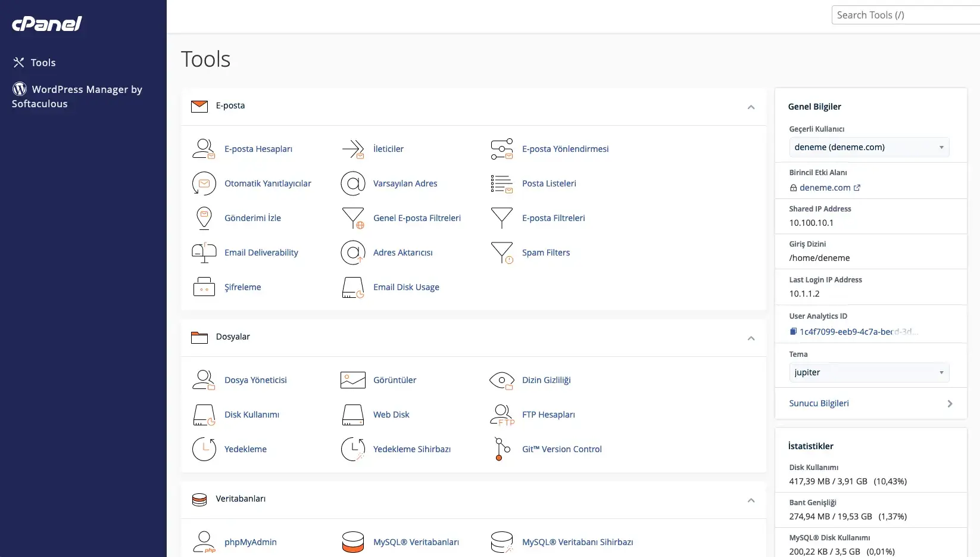The height and width of the screenshot is (557, 980).
Task: Click the Şifreleme icon
Action: [204, 287]
